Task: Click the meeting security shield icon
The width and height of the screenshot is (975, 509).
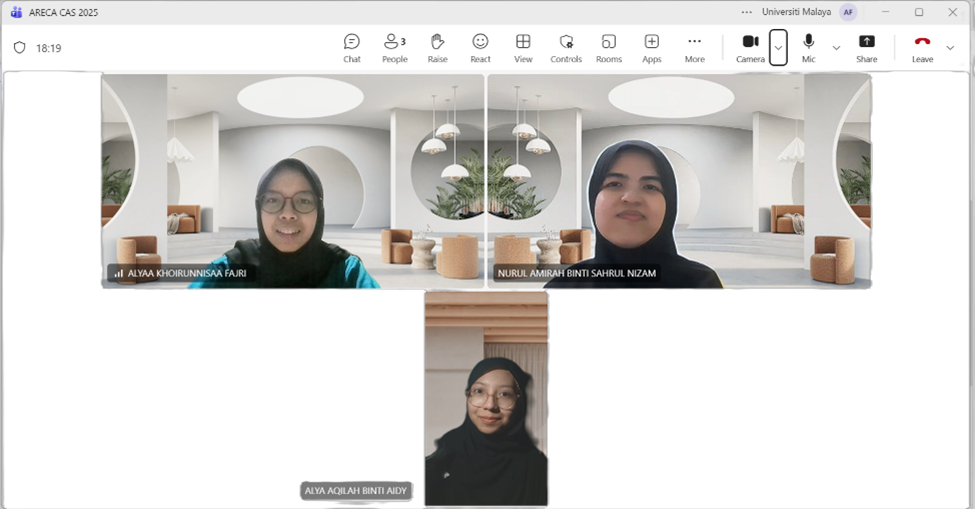Action: pos(20,48)
